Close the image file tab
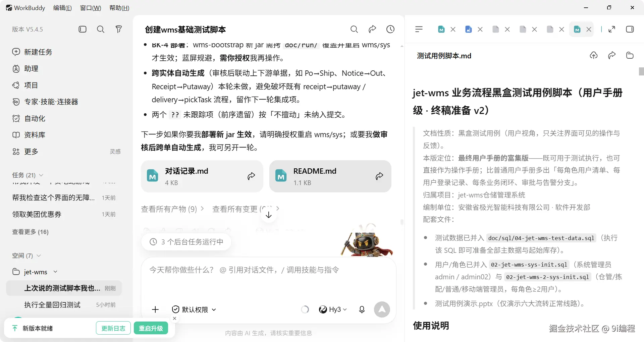Image resolution: width=644 pixels, height=342 pixels. point(480,29)
